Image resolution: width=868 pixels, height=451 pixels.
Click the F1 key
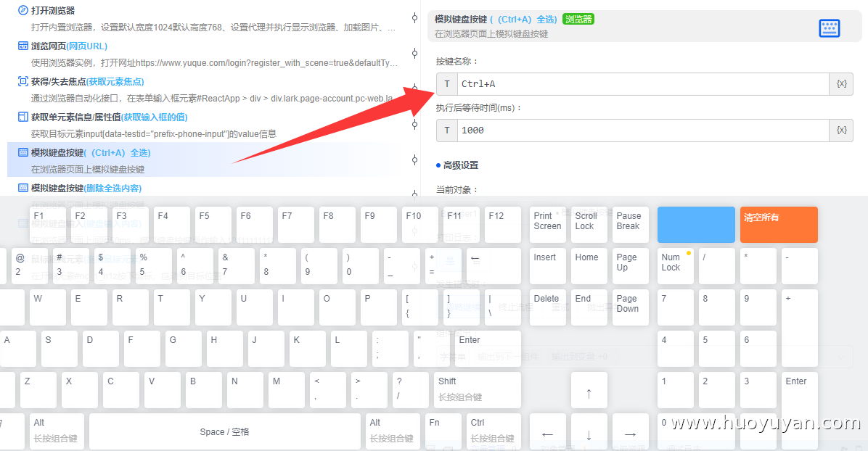tap(48, 225)
